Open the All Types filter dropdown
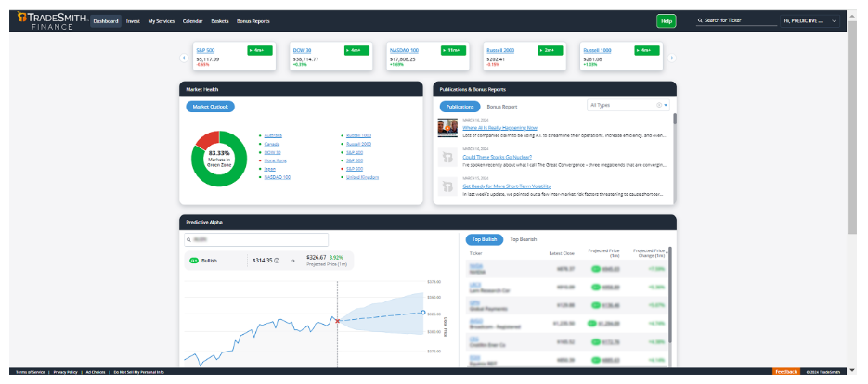The image size is (868, 384). click(x=628, y=105)
